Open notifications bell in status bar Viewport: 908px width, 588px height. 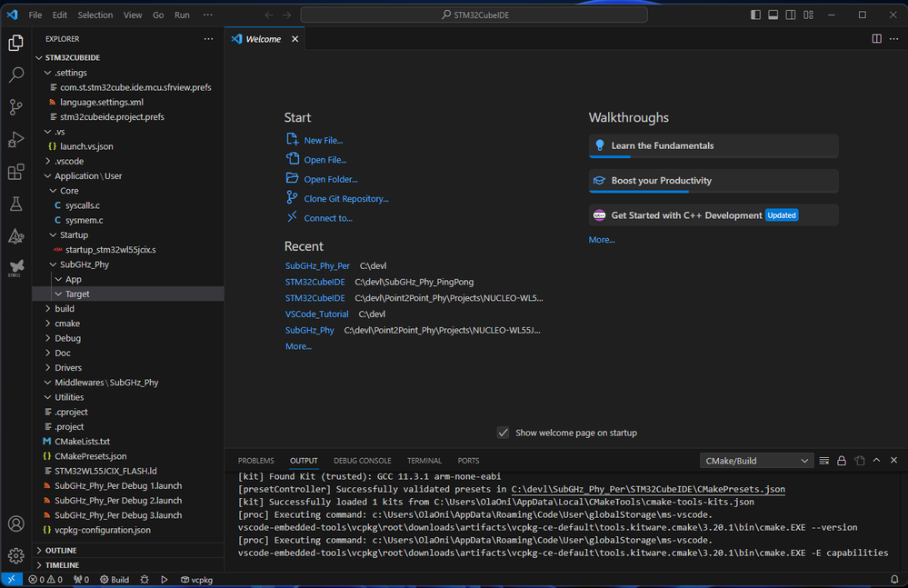point(894,579)
